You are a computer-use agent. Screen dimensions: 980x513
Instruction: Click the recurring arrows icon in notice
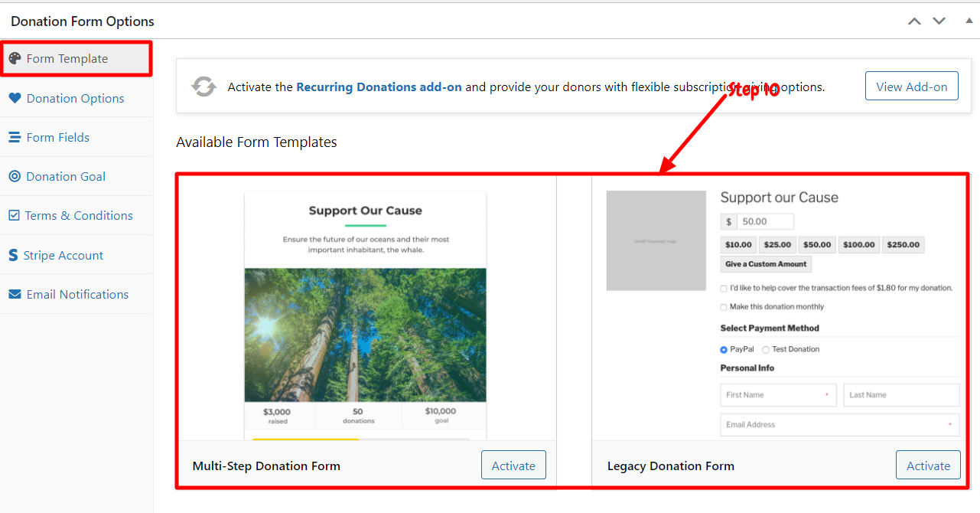tap(203, 87)
